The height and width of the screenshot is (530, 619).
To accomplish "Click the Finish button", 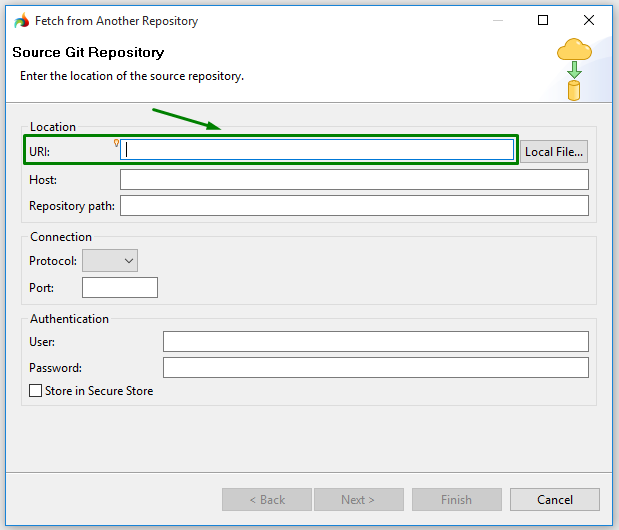I will click(x=456, y=499).
